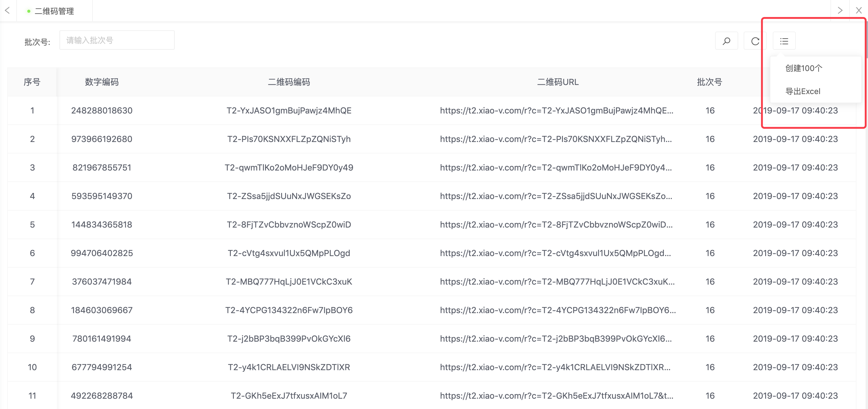Click QR code T2-8FjTZvCbbvznoWScpZ0wiD
The width and height of the screenshot is (868, 409).
tap(289, 225)
